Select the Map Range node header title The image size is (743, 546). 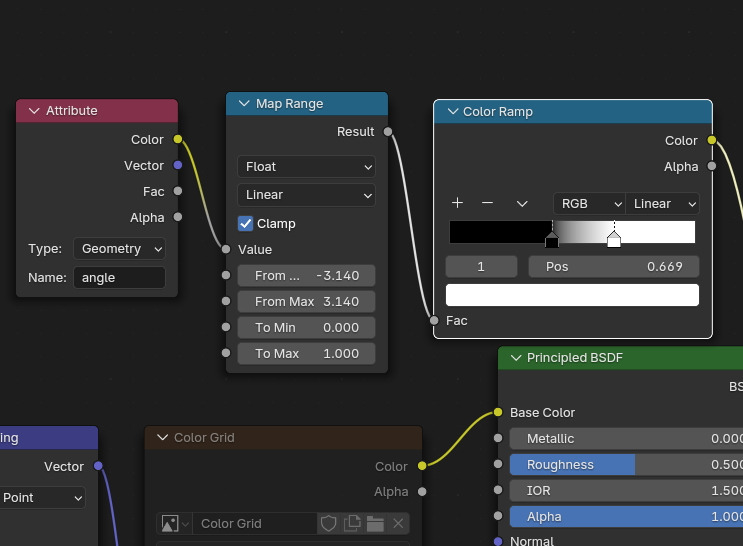pyautogui.click(x=290, y=104)
